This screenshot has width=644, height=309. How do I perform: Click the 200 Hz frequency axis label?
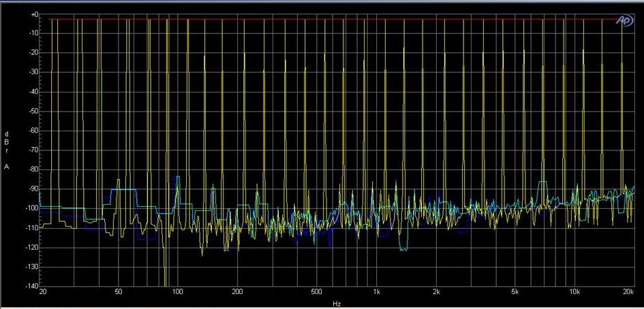coord(237,292)
